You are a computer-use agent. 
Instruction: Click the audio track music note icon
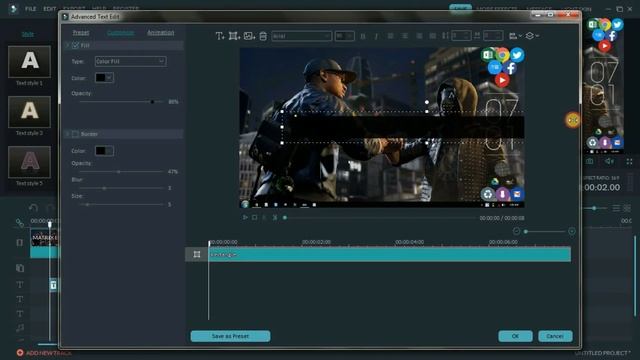pos(20,328)
